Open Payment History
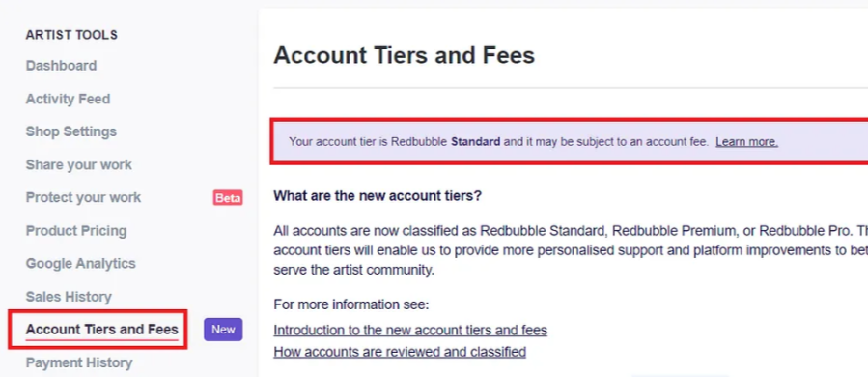 (x=78, y=362)
